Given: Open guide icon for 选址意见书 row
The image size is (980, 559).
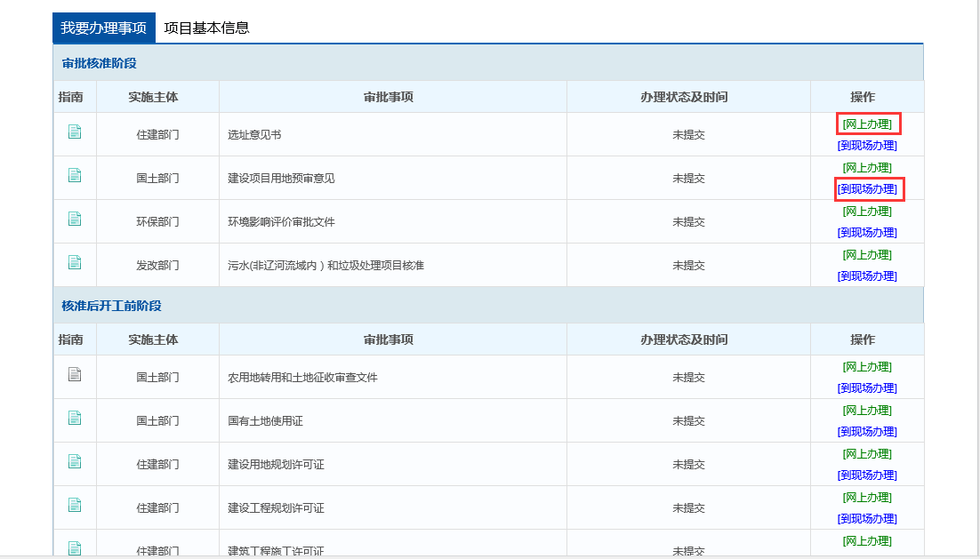Looking at the screenshot, I should tap(75, 132).
